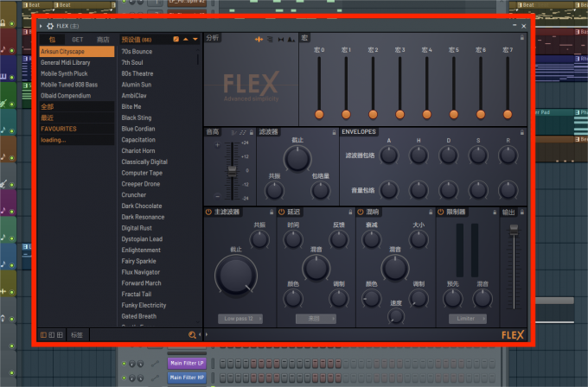Click the arrow in FLEX bottom status bar
This screenshot has width=588, height=387.
(207, 335)
